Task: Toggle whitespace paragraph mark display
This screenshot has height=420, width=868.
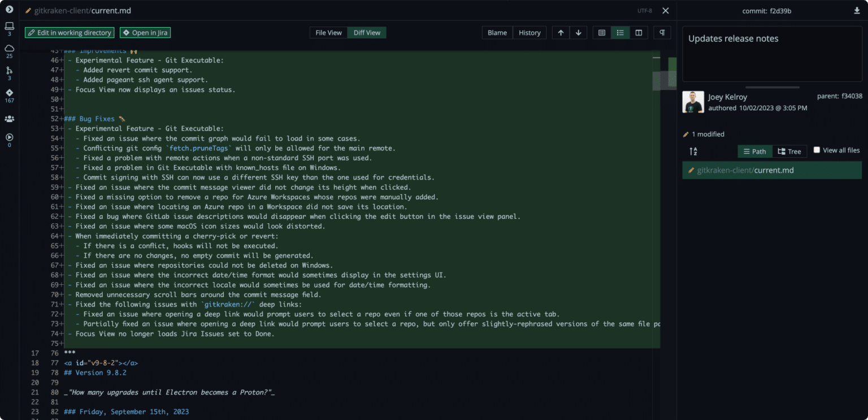Action: coord(662,33)
